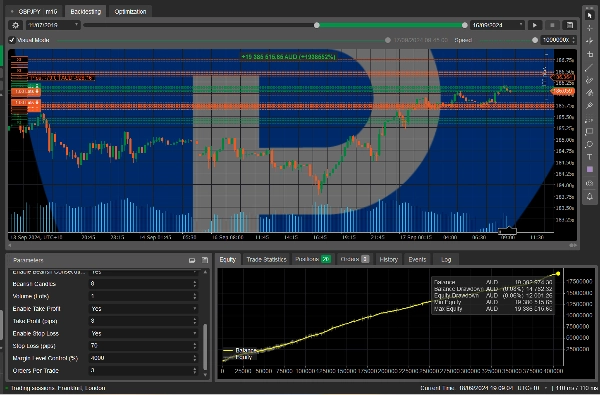Click the date range start slider handle
The width and height of the screenshot is (600, 395).
click(316, 25)
